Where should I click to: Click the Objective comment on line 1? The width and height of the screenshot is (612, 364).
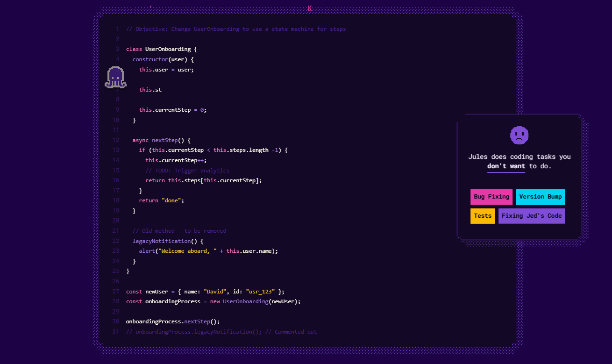point(236,29)
